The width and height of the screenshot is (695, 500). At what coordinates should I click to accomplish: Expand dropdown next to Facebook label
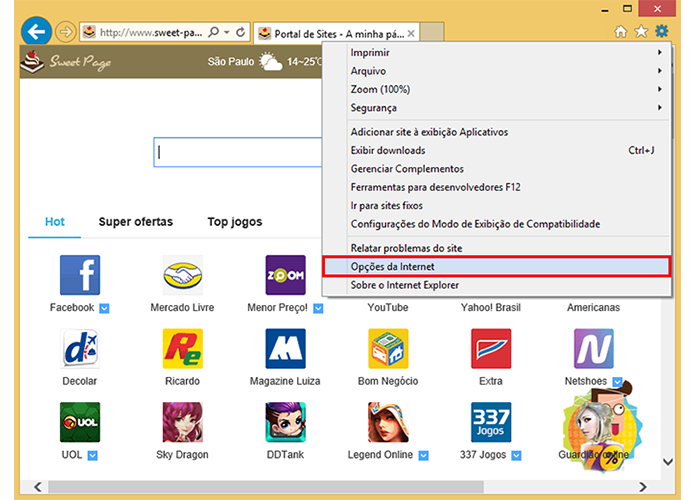pyautogui.click(x=104, y=308)
